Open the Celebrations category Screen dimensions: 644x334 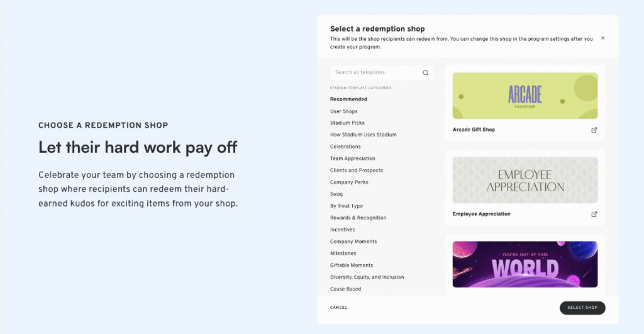[x=345, y=147]
